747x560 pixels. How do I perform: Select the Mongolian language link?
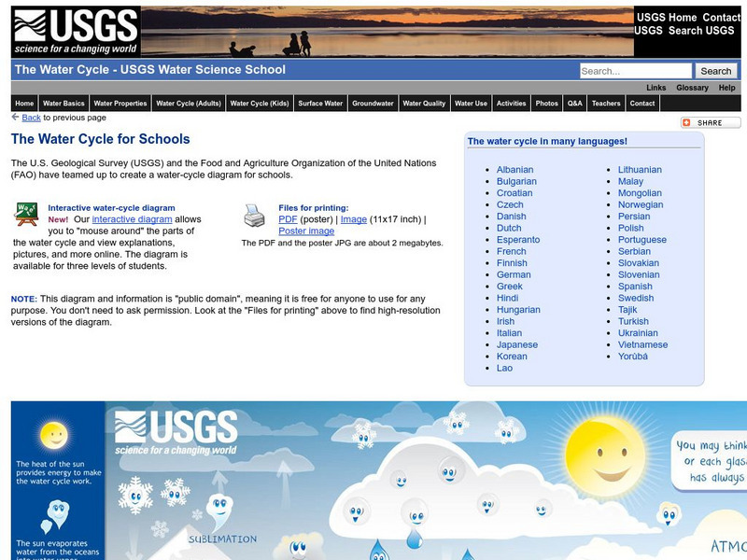click(x=640, y=193)
